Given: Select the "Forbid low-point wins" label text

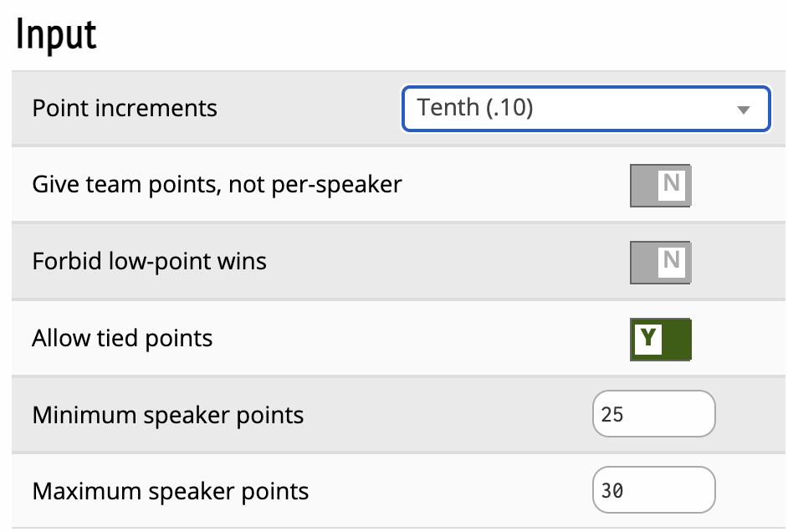Looking at the screenshot, I should pos(149,262).
